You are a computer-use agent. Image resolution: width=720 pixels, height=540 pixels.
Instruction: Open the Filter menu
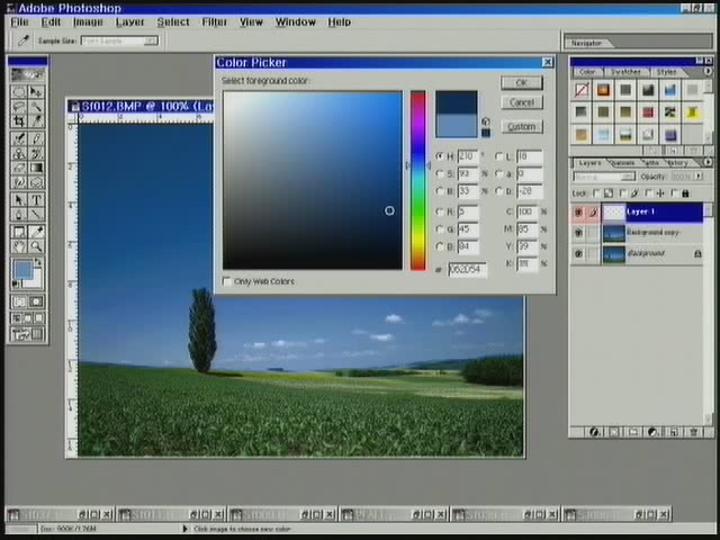[214, 22]
